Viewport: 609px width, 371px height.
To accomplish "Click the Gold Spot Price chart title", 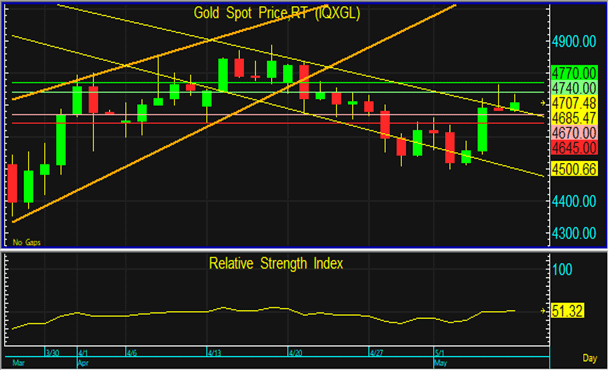I will point(277,13).
